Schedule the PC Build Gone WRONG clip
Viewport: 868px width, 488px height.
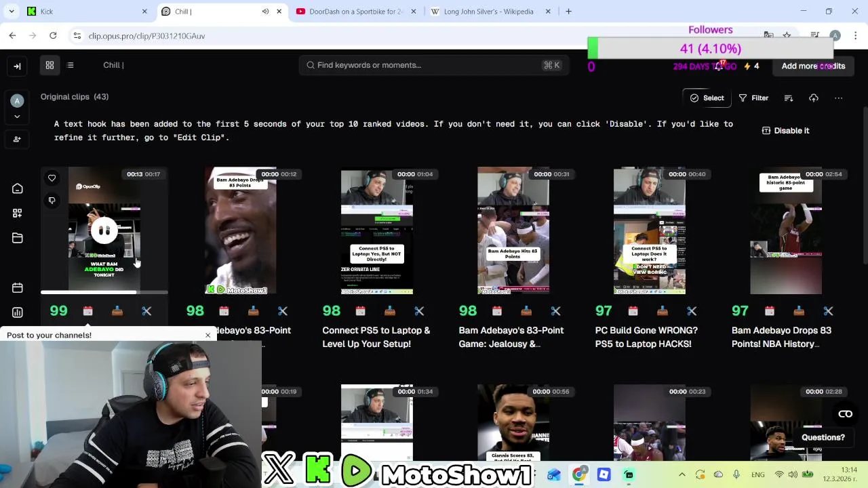(x=633, y=311)
